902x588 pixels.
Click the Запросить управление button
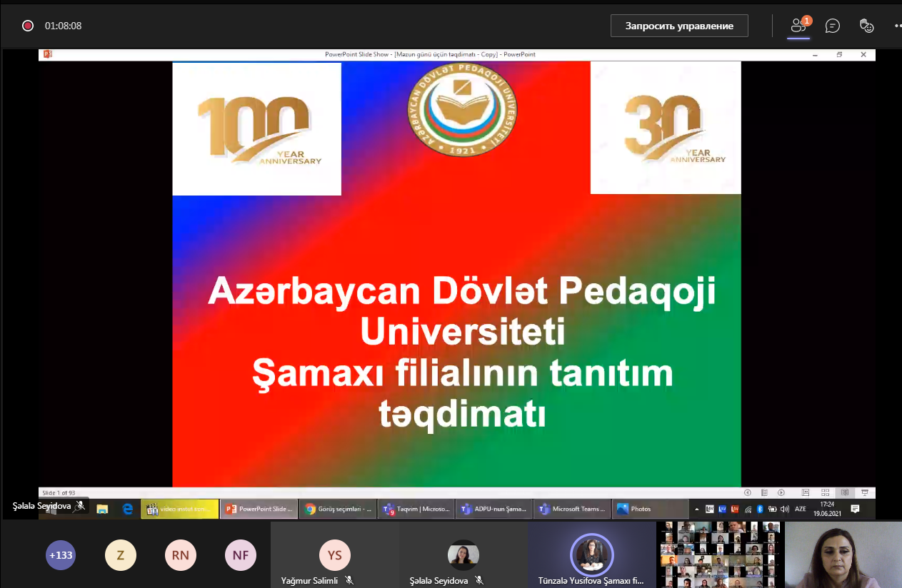pyautogui.click(x=679, y=26)
